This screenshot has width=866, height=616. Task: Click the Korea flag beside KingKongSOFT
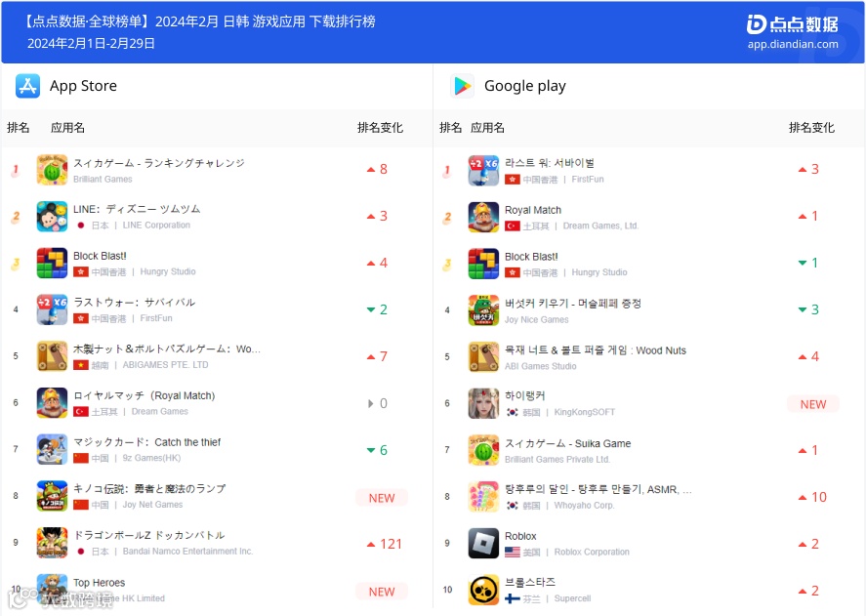click(512, 412)
